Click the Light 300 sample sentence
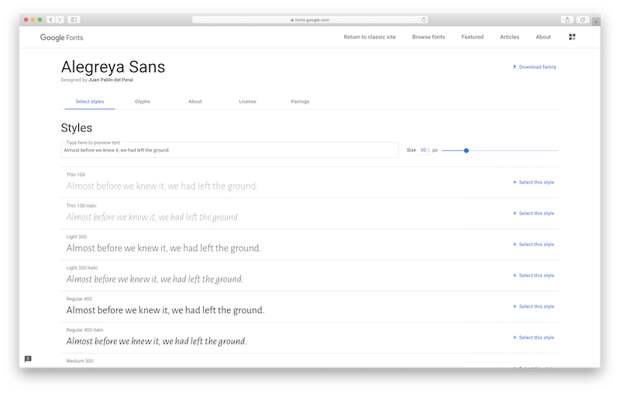The image size is (620, 393). pyautogui.click(x=163, y=248)
